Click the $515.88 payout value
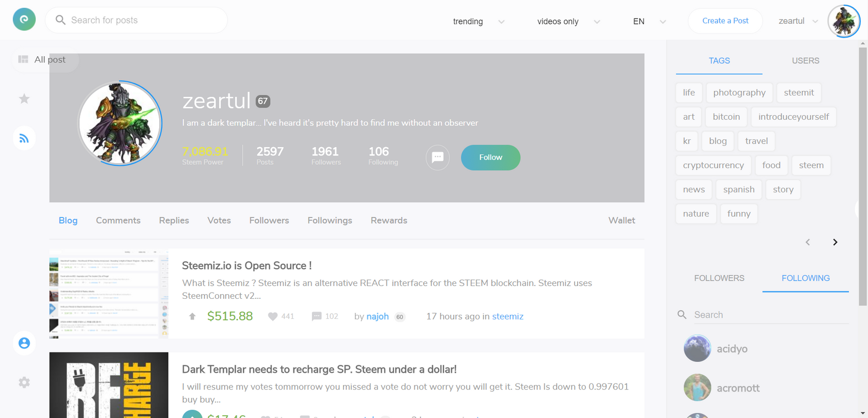The height and width of the screenshot is (418, 868). pyautogui.click(x=230, y=316)
